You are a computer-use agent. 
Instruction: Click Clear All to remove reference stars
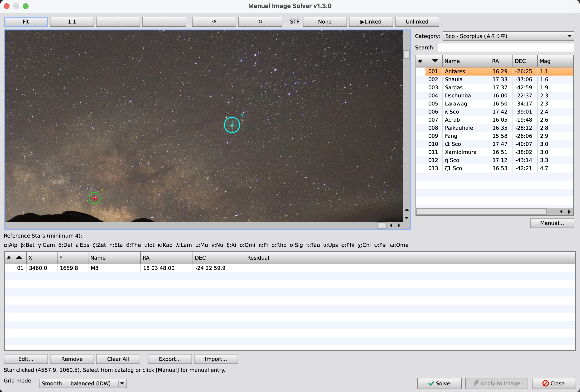pyautogui.click(x=118, y=359)
